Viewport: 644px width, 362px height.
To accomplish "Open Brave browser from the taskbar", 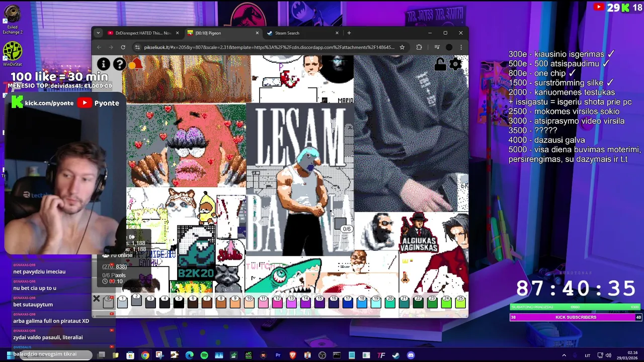I will 293,355.
